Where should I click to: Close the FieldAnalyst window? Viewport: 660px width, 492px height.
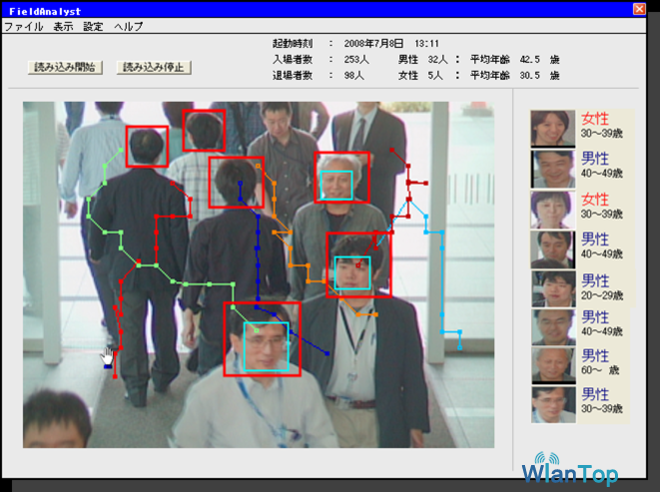(639, 9)
